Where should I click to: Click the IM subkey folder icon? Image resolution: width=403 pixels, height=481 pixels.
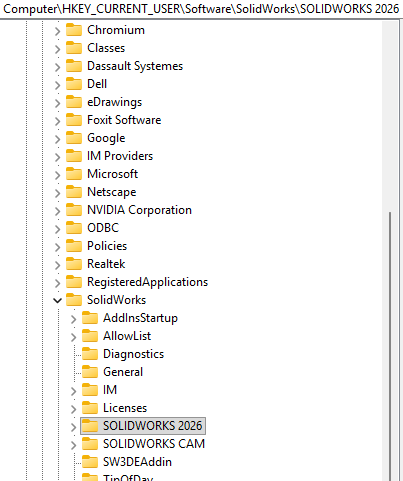pos(90,390)
